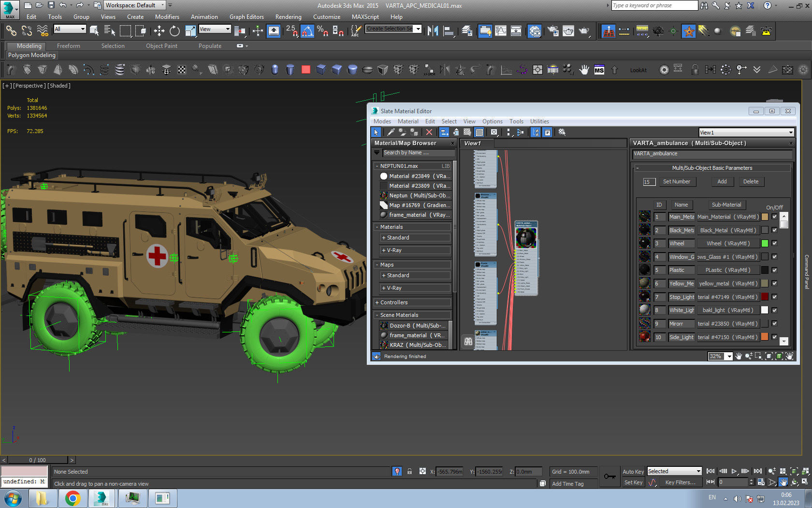Click the hand icon in ribbon toolbar
The width and height of the screenshot is (812, 508).
click(x=584, y=70)
